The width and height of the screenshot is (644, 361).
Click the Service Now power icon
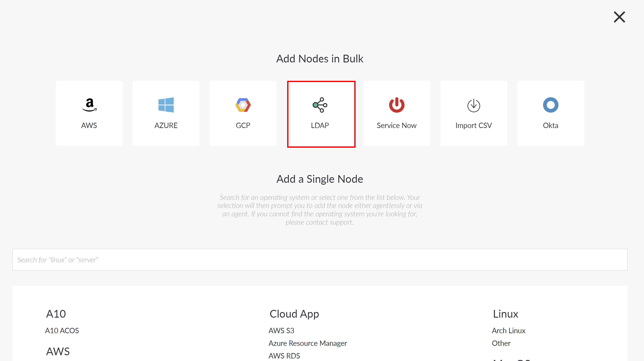pyautogui.click(x=397, y=105)
